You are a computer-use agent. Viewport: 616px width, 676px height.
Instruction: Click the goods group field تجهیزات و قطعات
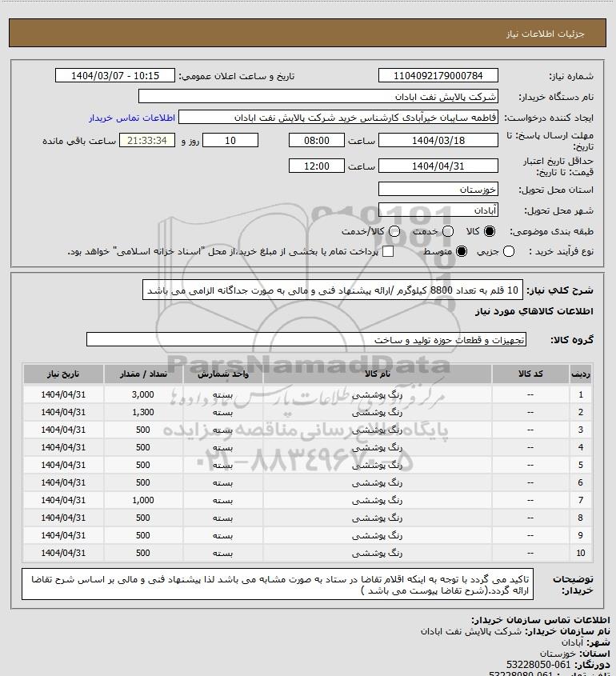click(306, 339)
